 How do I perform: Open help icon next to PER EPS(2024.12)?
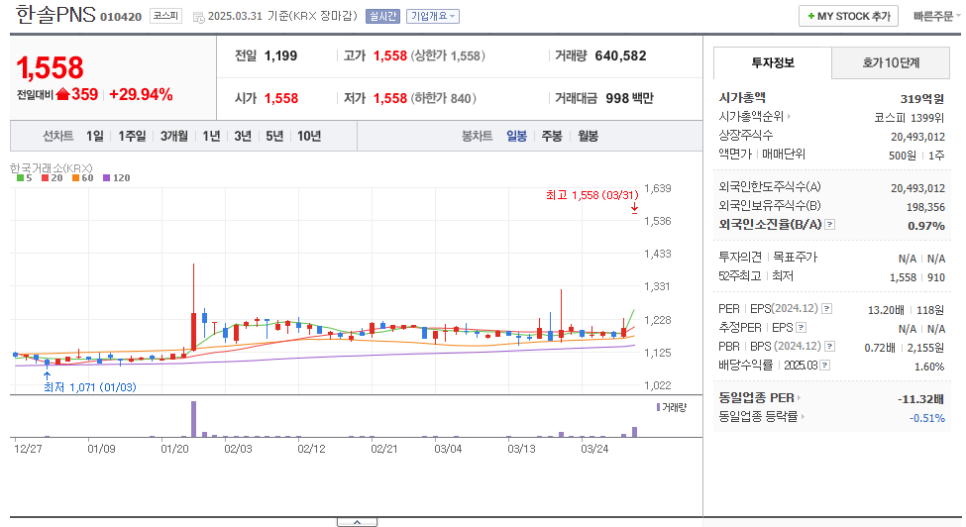tap(827, 309)
